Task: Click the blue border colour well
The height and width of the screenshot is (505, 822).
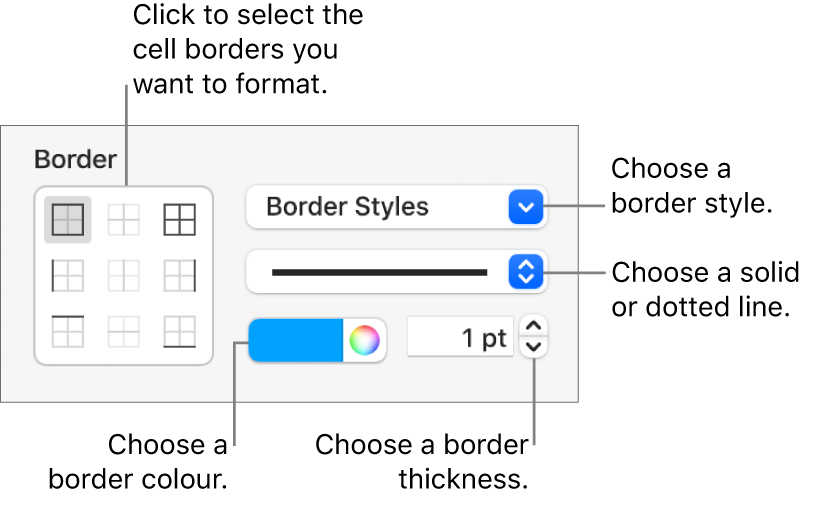Action: (296, 340)
